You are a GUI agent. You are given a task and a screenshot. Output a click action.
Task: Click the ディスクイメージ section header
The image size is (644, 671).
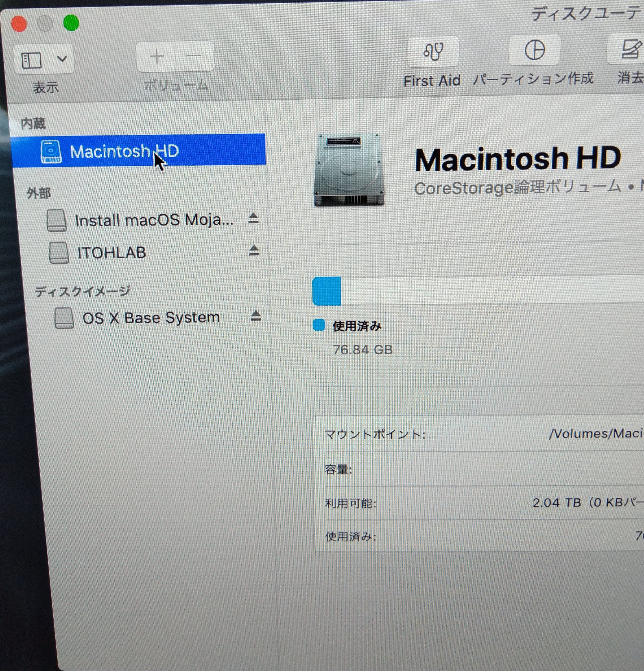coord(83,291)
